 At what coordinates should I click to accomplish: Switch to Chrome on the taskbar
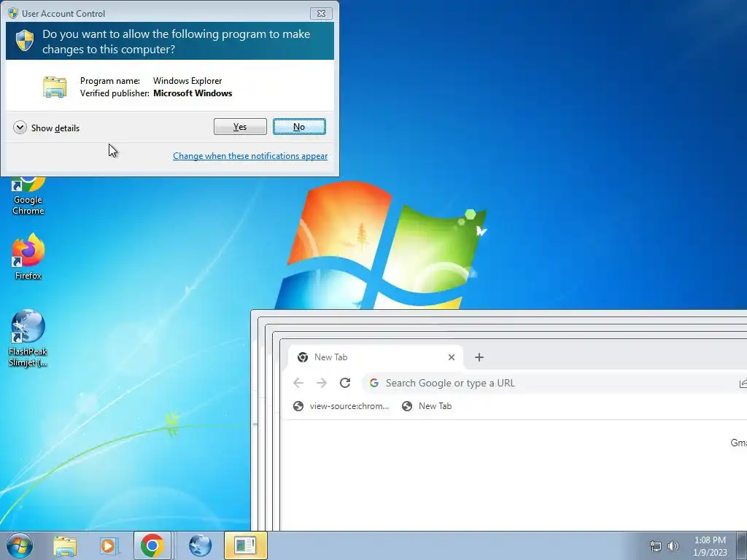(x=152, y=545)
